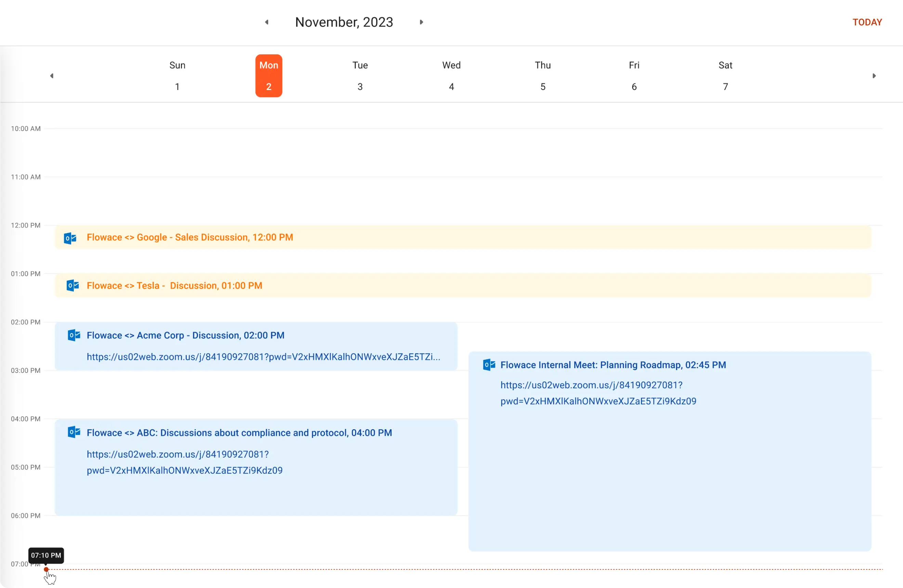Show previous week arrow
Viewport: 903px width, 588px height.
coord(52,76)
